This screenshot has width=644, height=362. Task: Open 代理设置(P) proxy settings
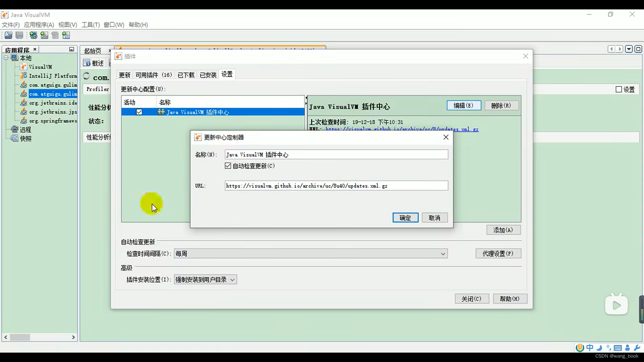click(498, 253)
